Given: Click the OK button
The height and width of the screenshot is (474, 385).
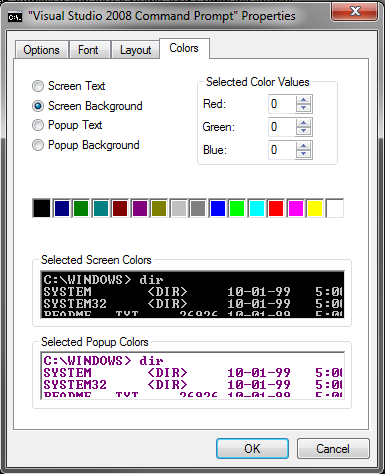Looking at the screenshot, I should (252, 449).
